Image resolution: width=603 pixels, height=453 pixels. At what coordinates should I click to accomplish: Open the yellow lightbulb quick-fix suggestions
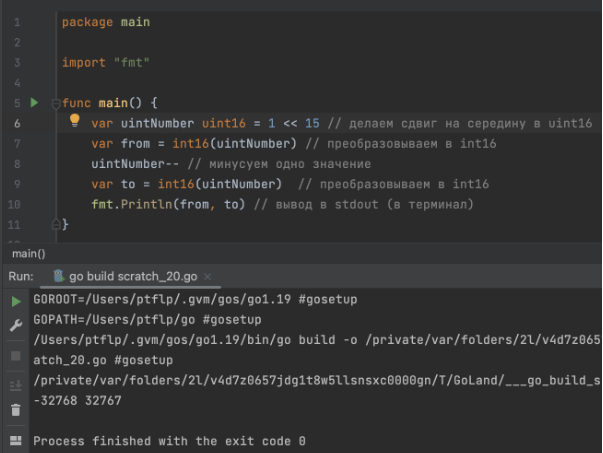tap(74, 122)
